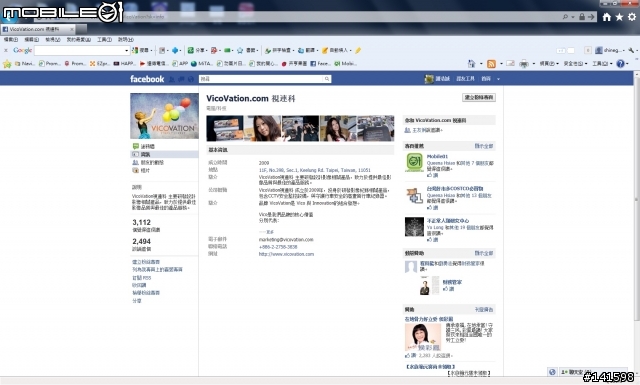Click the Google toolbar search button
Viewport: 640px width, 385px height.
coord(141,50)
